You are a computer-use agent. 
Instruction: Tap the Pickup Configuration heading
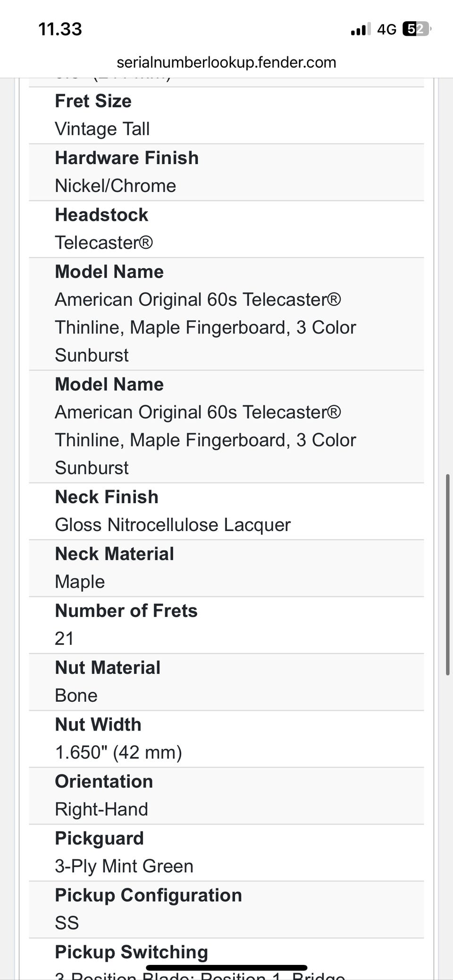[148, 895]
